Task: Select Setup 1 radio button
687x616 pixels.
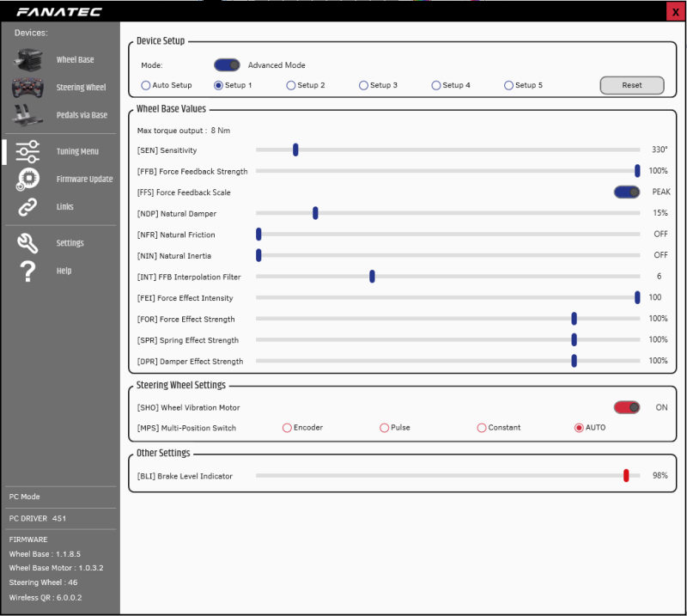Action: point(218,85)
